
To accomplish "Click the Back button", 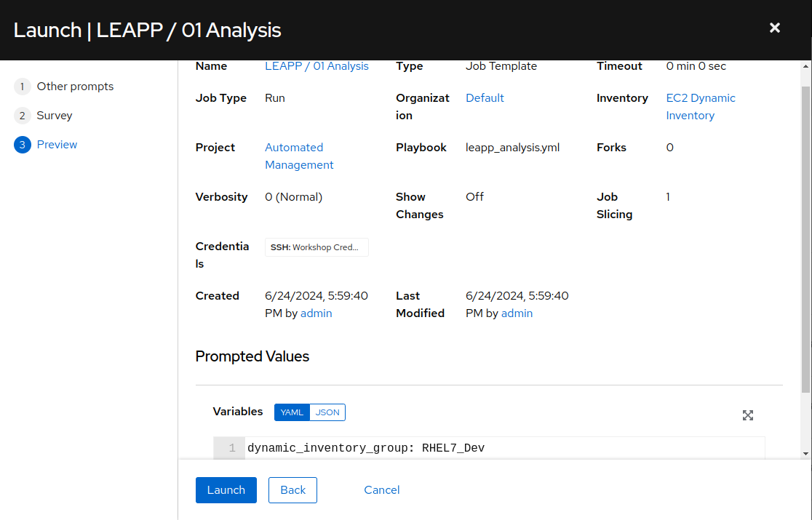I will (x=292, y=490).
